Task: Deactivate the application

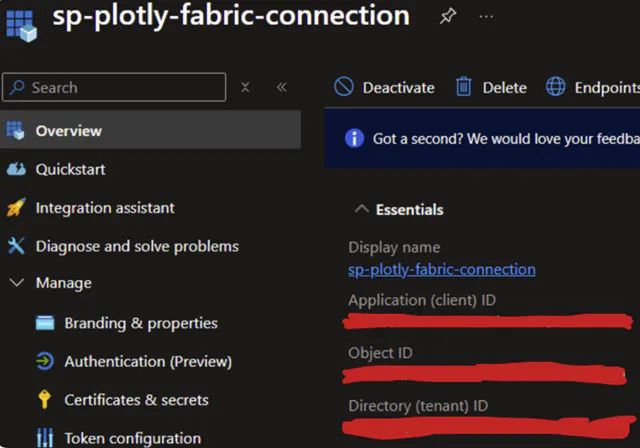Action: [385, 87]
